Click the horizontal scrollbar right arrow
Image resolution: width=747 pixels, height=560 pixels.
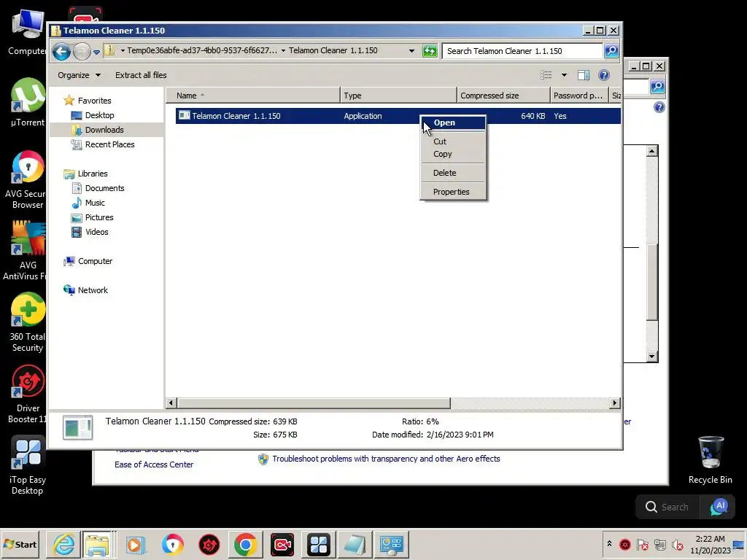pos(614,403)
